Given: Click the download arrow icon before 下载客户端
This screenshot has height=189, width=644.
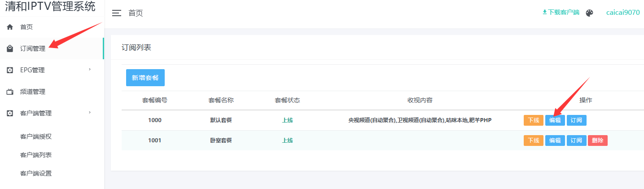Looking at the screenshot, I should coord(545,12).
